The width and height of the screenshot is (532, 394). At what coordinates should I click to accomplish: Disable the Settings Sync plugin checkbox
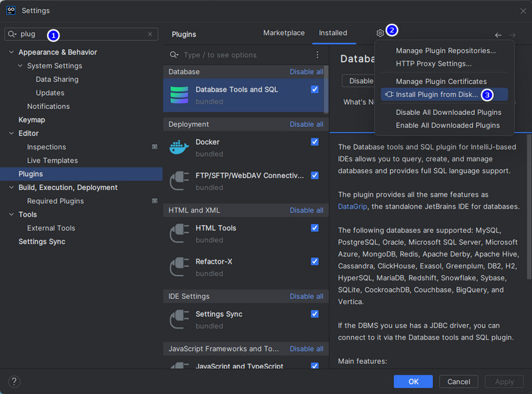click(x=315, y=314)
